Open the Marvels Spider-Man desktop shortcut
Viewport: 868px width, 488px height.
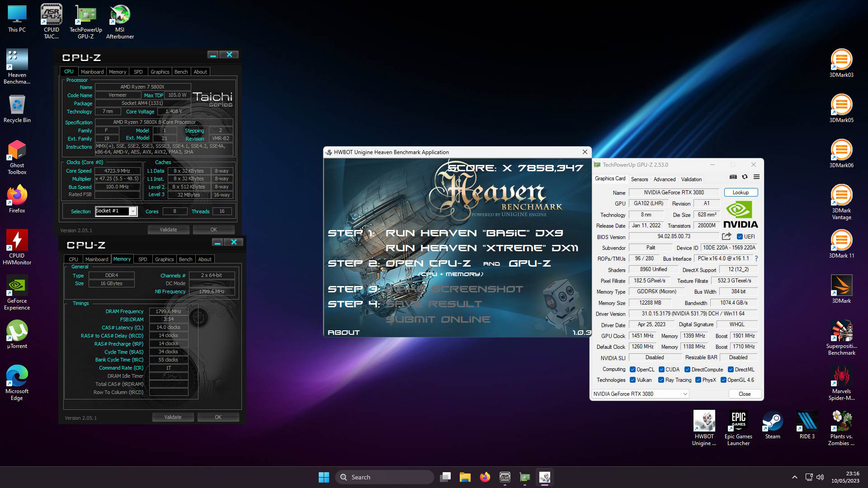(841, 383)
